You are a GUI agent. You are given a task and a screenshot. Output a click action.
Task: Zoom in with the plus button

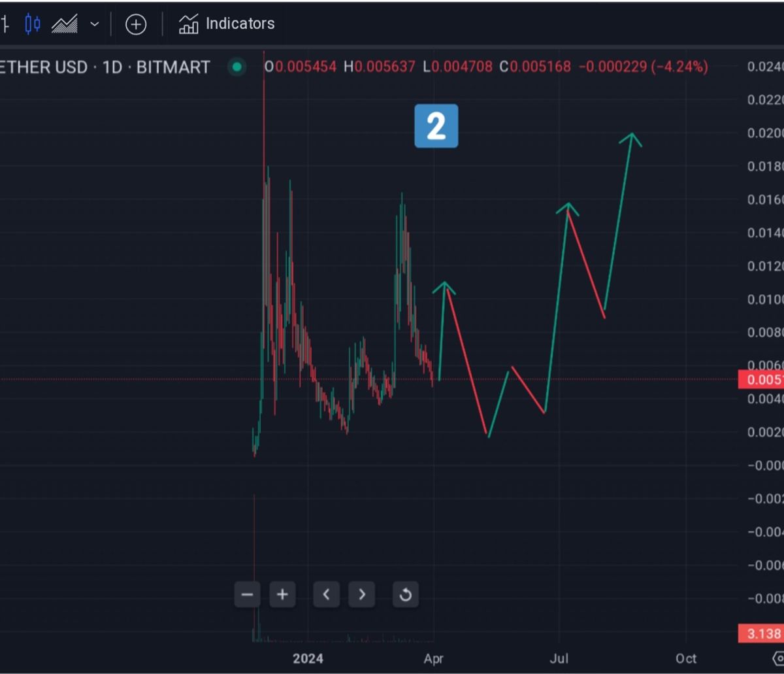click(282, 595)
